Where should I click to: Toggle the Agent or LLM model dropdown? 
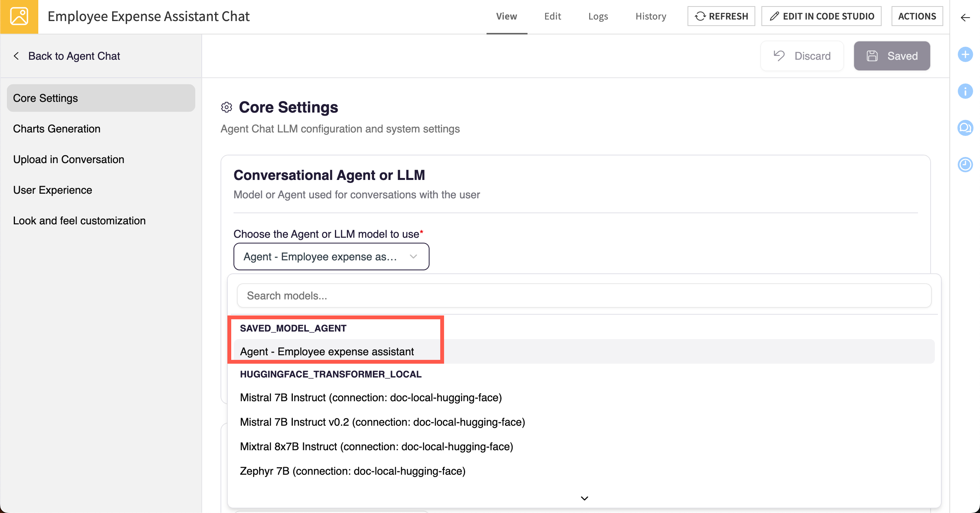coord(332,256)
